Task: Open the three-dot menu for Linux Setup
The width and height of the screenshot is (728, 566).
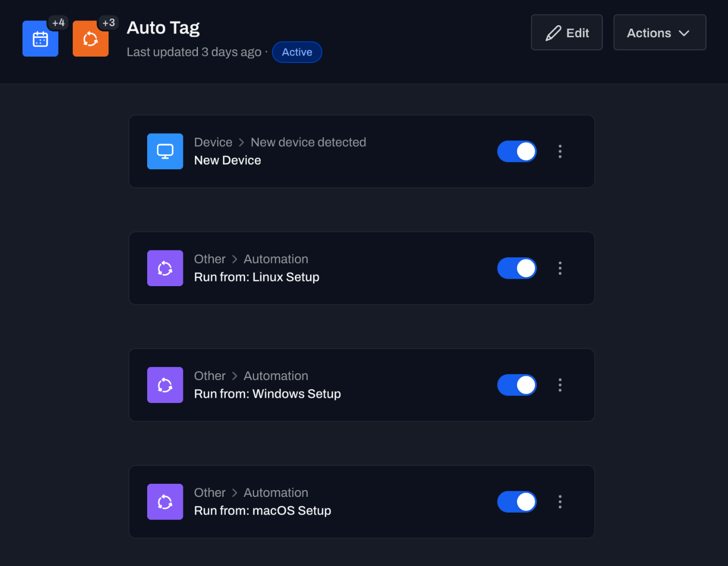Action: pos(560,268)
